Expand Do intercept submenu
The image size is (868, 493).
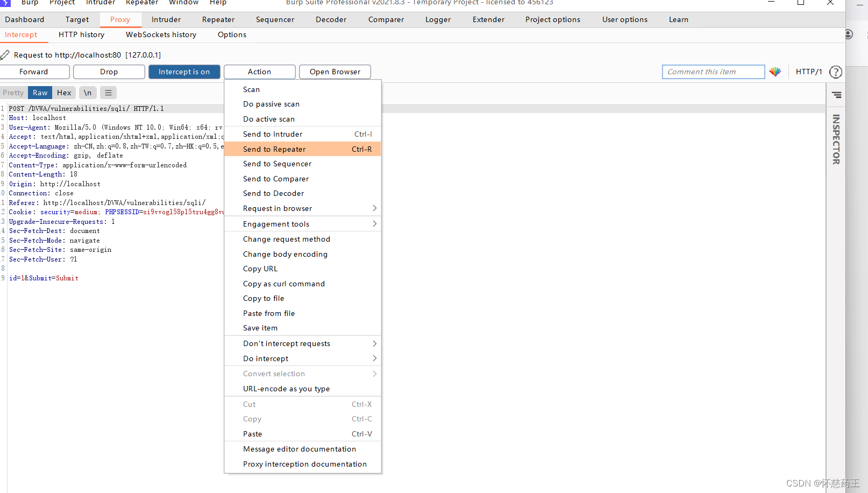tap(302, 358)
